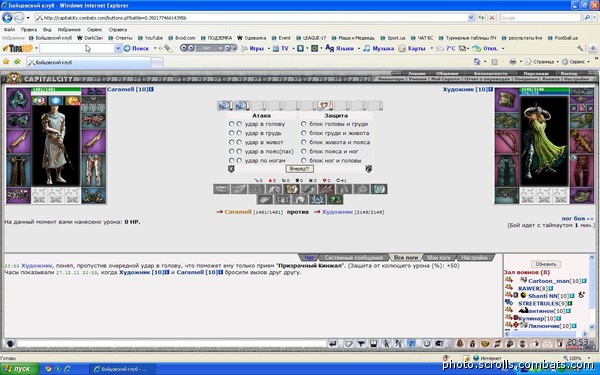Expand the toolbar search box dropdown
Image resolution: width=600 pixels, height=375 pixels.
[118, 48]
